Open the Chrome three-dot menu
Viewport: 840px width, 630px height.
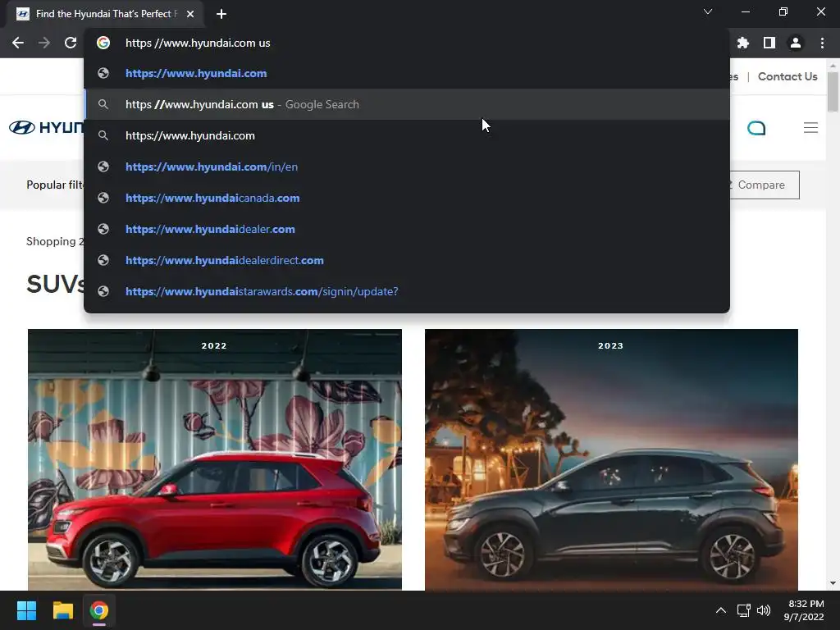click(822, 43)
